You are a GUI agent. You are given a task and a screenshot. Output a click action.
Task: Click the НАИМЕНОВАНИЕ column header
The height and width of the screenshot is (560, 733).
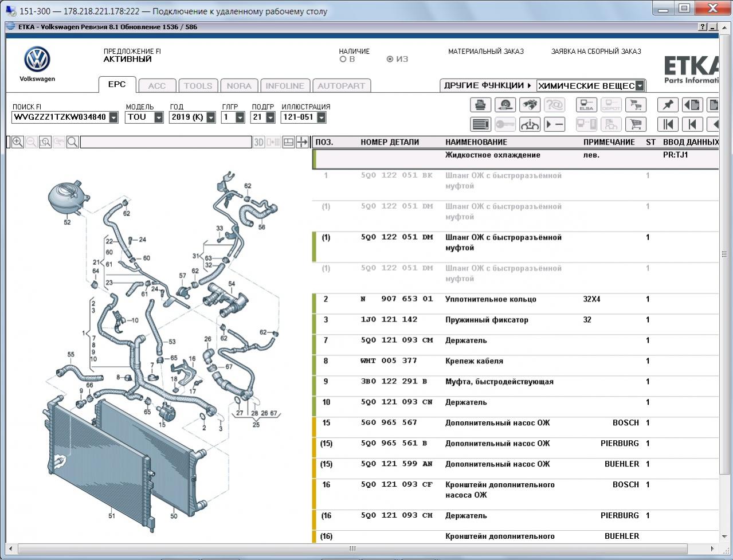(476, 142)
